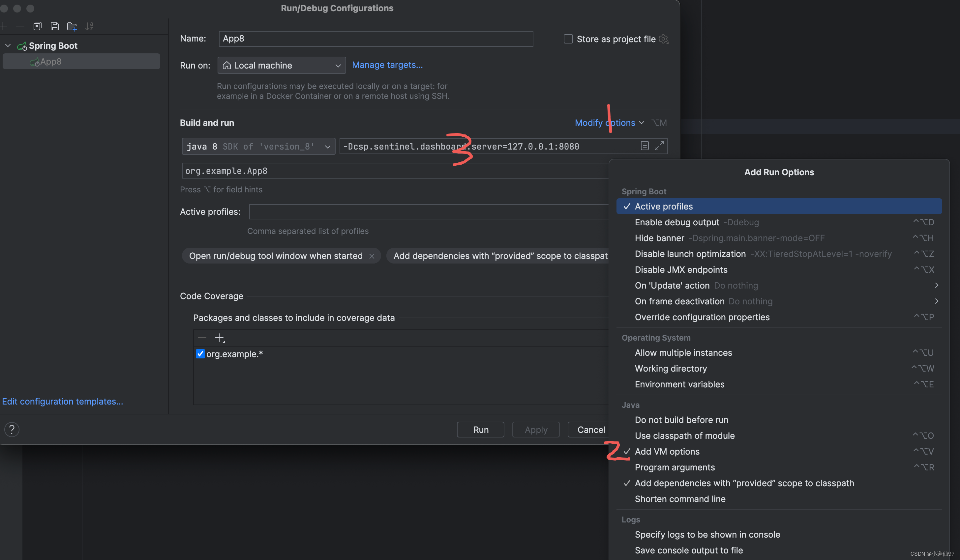The image size is (960, 560).
Task: Click the save configuration disk icon
Action: [54, 26]
